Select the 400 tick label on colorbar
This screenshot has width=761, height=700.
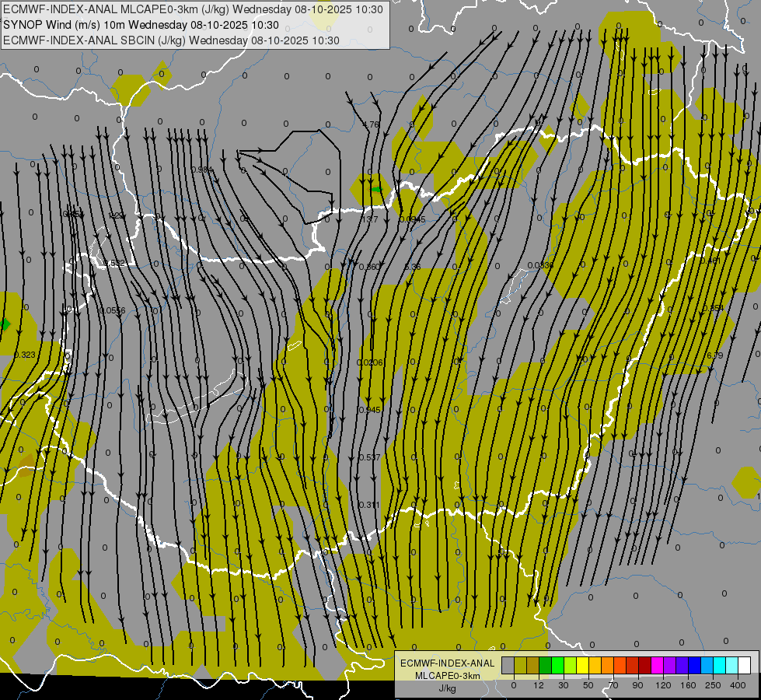[738, 685]
